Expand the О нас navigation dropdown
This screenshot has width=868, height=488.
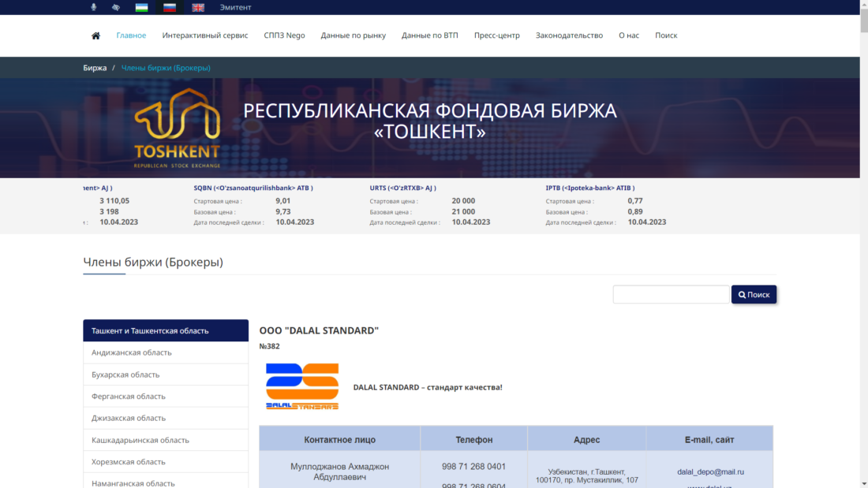tap(628, 35)
